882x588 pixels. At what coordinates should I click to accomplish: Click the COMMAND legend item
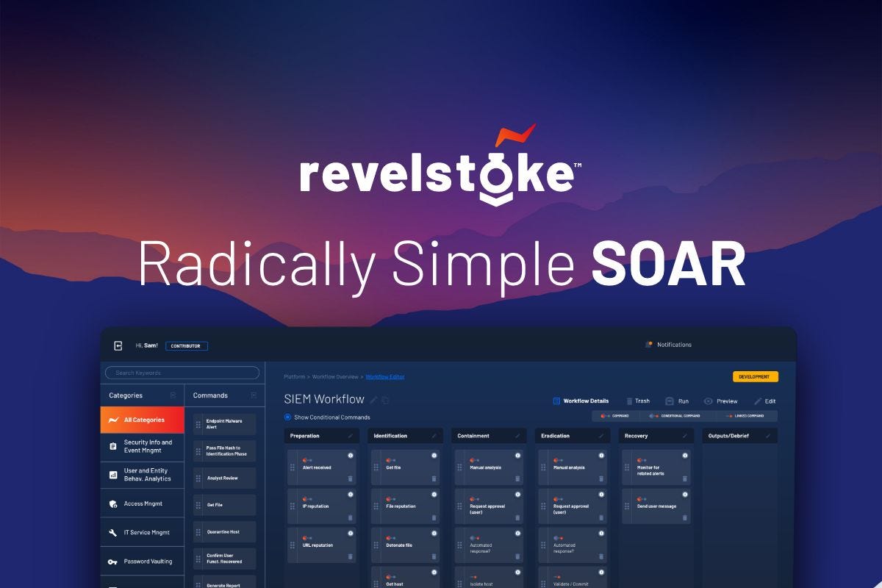coord(614,416)
